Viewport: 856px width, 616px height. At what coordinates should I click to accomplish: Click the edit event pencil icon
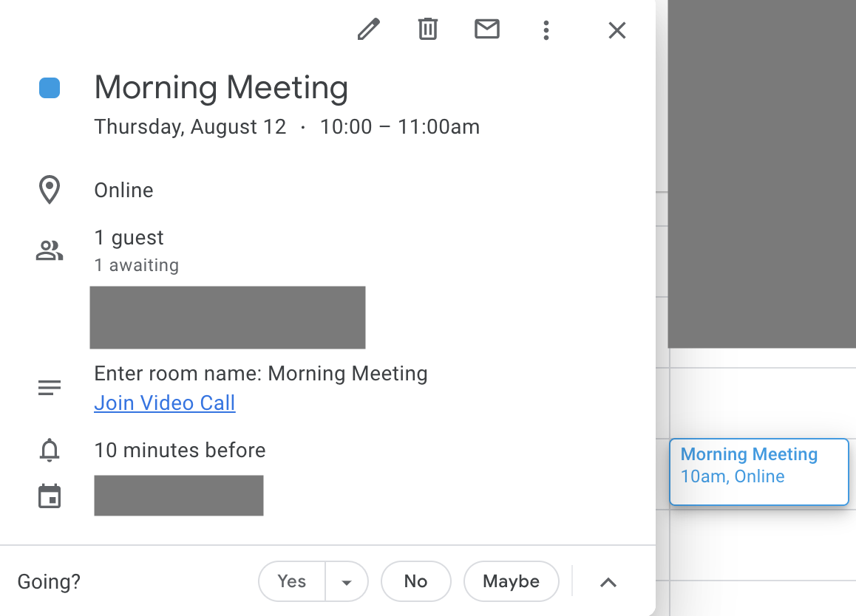[x=369, y=30]
